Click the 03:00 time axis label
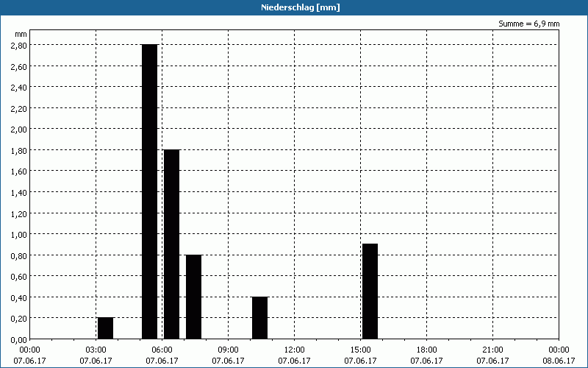Screen dimensions: 588x368 [x=96, y=350]
